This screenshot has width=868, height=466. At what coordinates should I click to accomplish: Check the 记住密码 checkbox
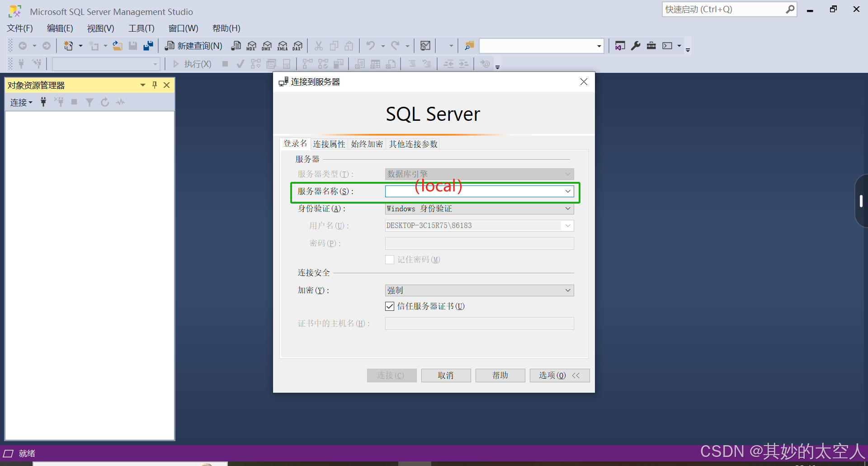390,259
